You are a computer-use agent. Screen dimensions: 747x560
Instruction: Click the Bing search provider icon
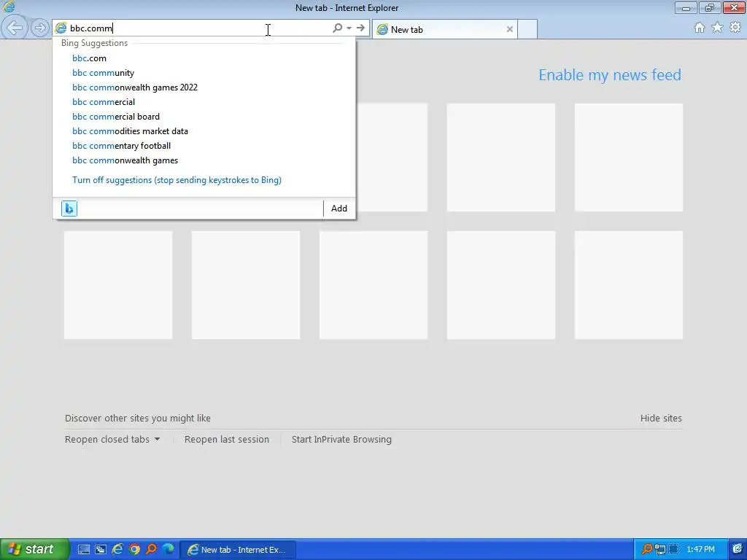[x=69, y=209]
